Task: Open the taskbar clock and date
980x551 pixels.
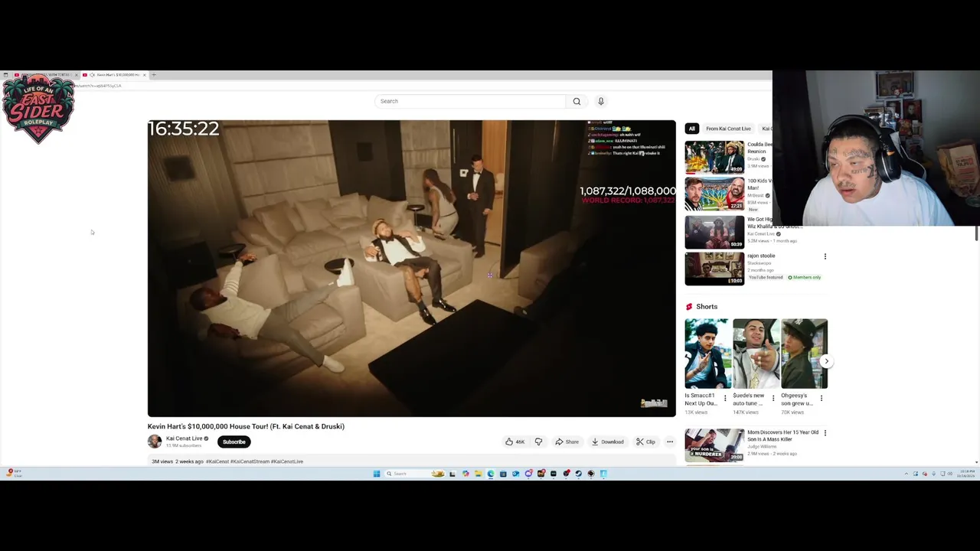Action: point(966,474)
